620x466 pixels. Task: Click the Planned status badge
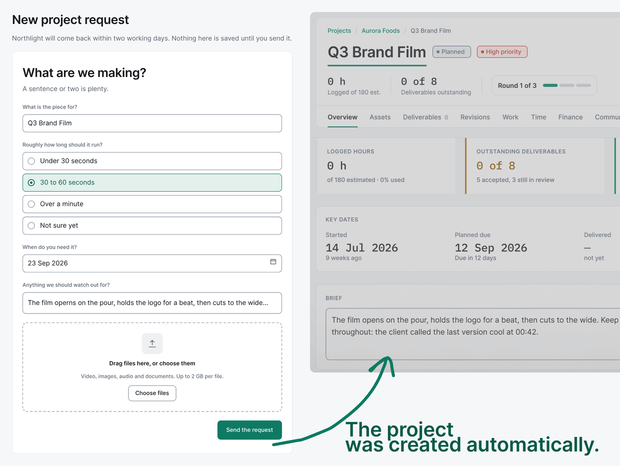[452, 52]
